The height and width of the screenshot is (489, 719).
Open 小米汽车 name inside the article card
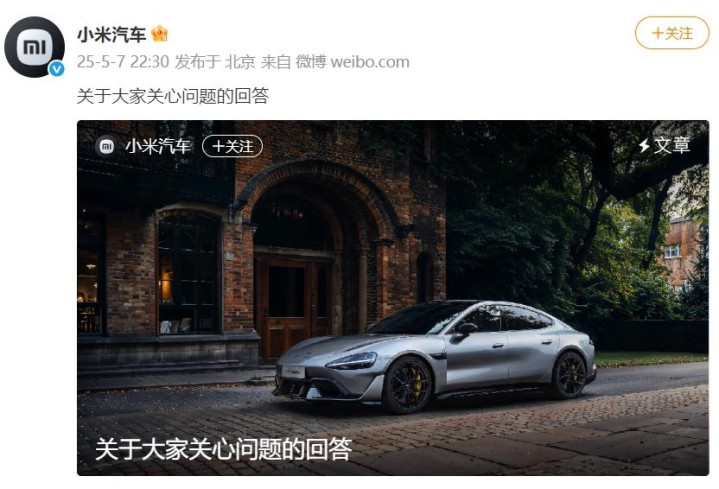tap(158, 146)
